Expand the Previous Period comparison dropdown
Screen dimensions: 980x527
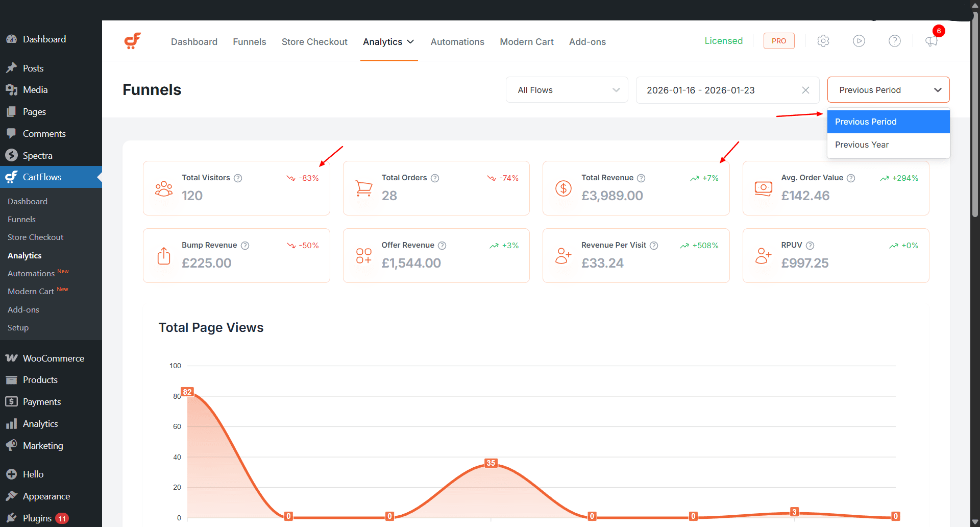click(x=888, y=89)
